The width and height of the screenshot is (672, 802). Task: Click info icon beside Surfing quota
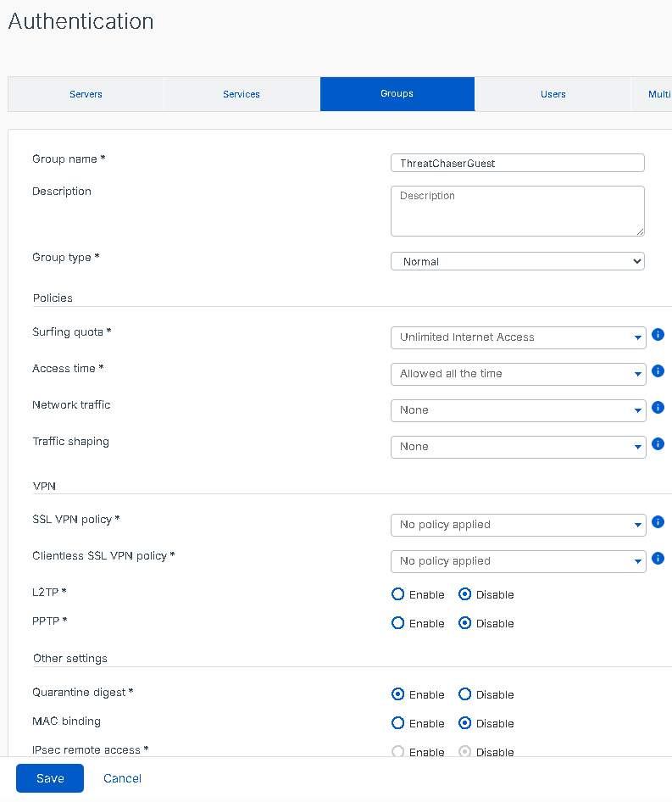tap(658, 336)
